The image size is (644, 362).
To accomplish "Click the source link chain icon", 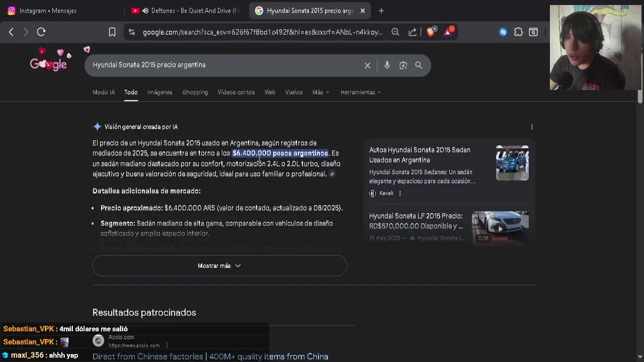I will pyautogui.click(x=332, y=174).
